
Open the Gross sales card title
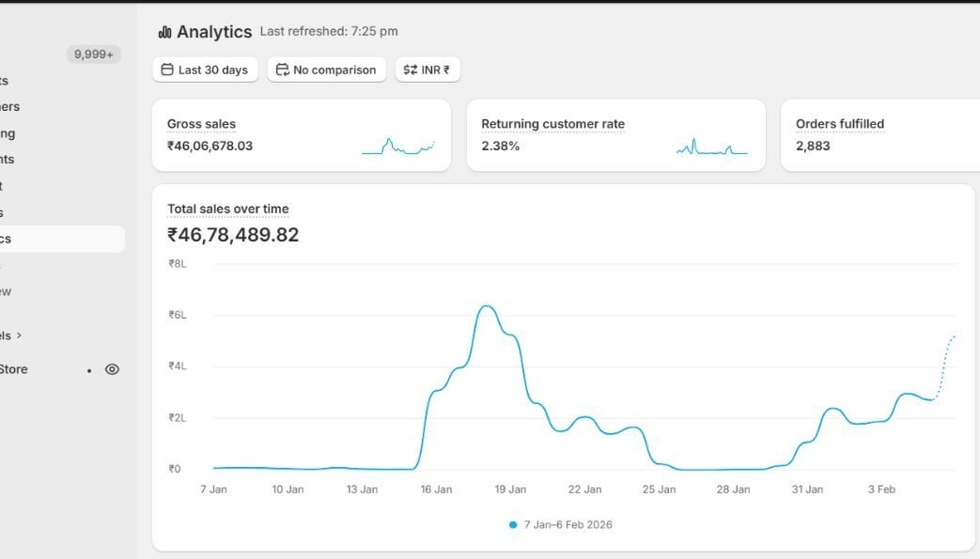pos(201,124)
